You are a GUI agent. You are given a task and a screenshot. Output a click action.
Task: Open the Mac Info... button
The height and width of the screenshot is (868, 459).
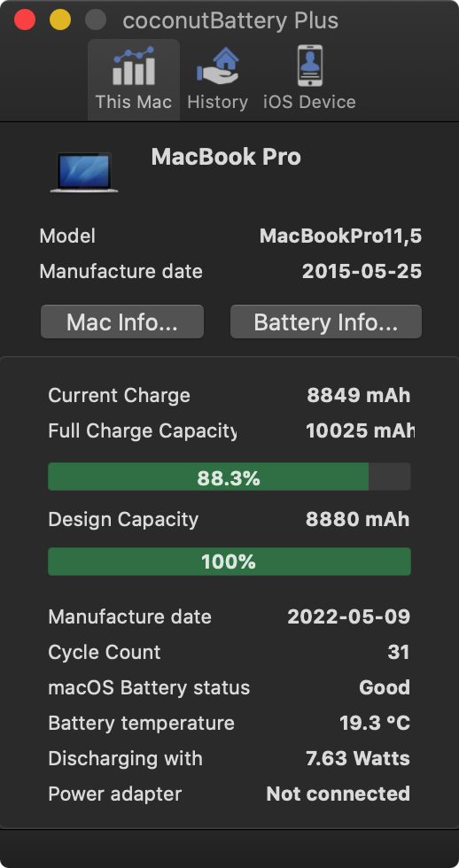122,322
